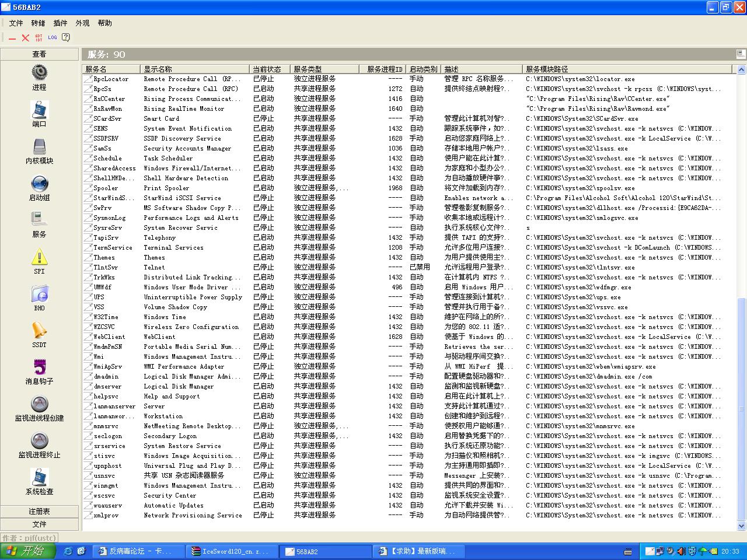This screenshot has width=747, height=560.
Task: Sort by the 描述 column header
Action: [x=481, y=69]
